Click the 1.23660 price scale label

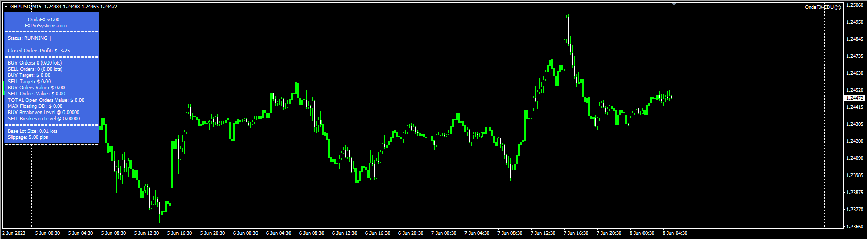click(855, 227)
